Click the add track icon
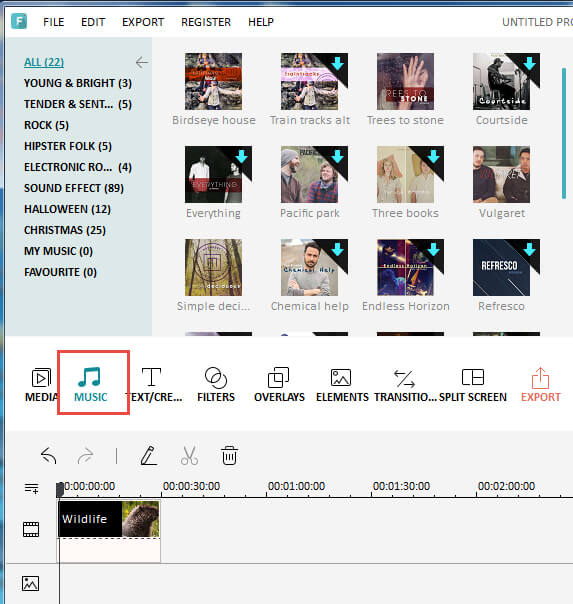 (32, 488)
